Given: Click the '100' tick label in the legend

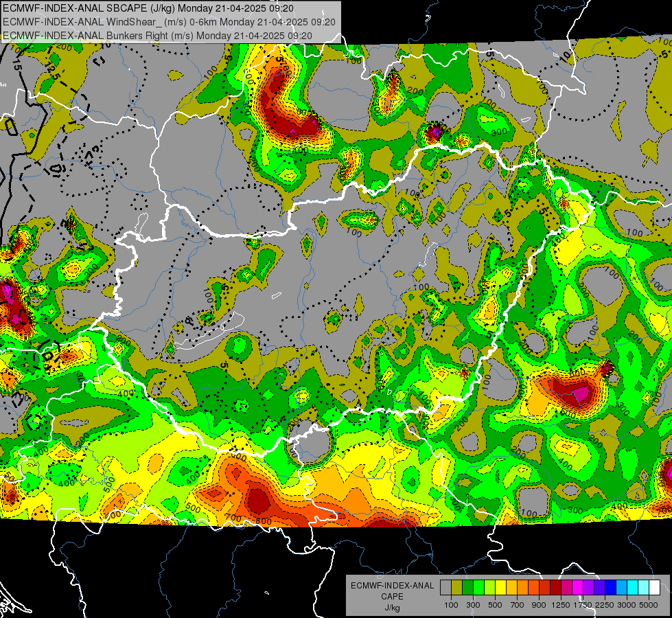Looking at the screenshot, I should coord(451,605).
